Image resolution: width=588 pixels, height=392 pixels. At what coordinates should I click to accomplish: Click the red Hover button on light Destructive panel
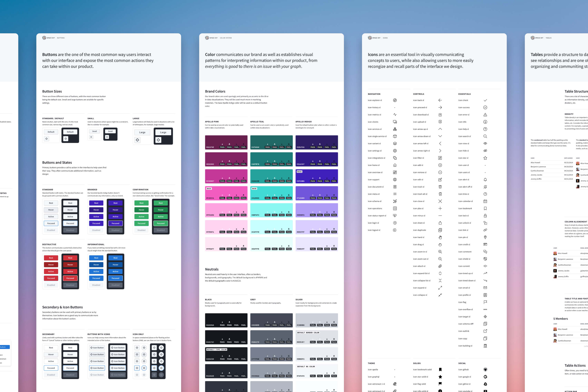(51, 265)
